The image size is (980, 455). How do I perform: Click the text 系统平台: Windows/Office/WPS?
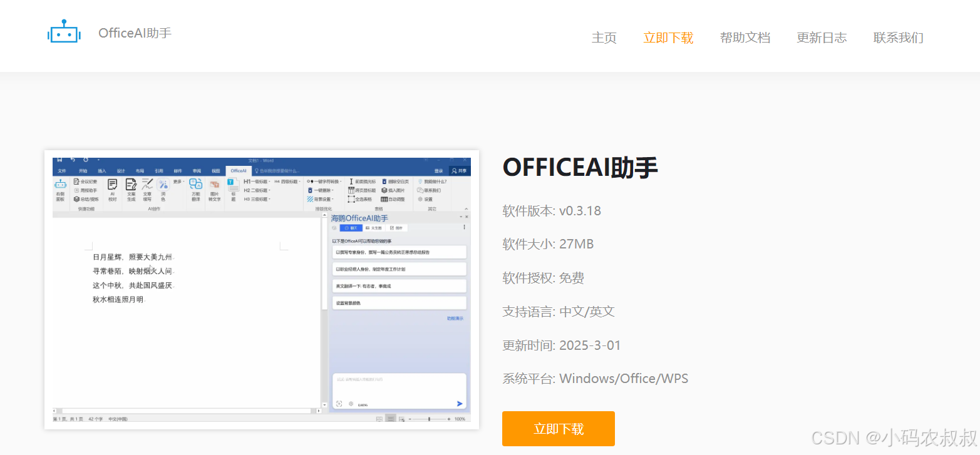tap(596, 379)
